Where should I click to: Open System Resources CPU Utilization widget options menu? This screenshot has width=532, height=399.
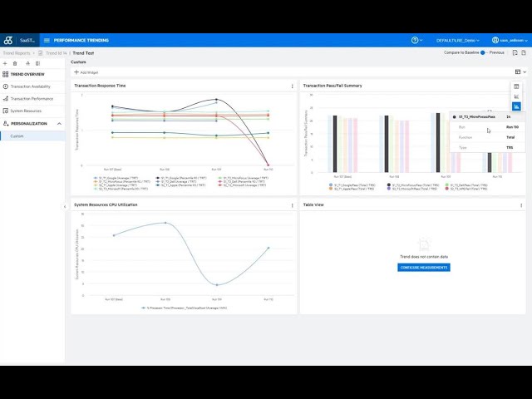[x=292, y=205]
